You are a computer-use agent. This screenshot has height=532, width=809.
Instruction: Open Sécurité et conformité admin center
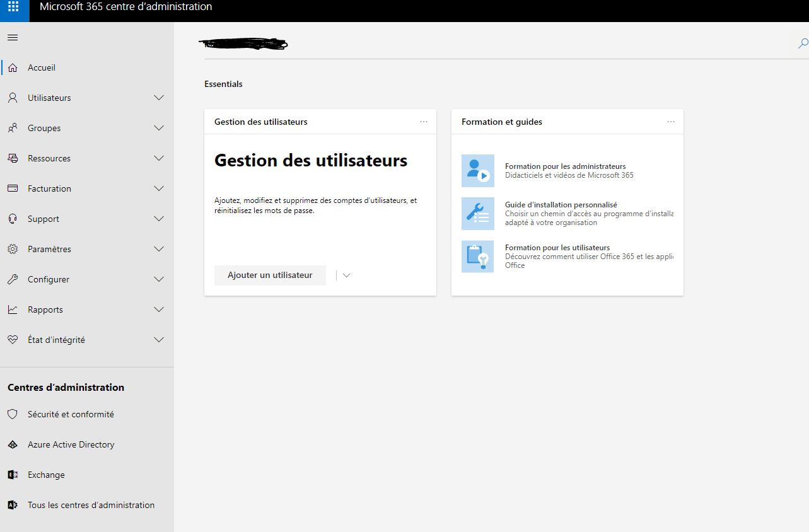click(x=71, y=414)
